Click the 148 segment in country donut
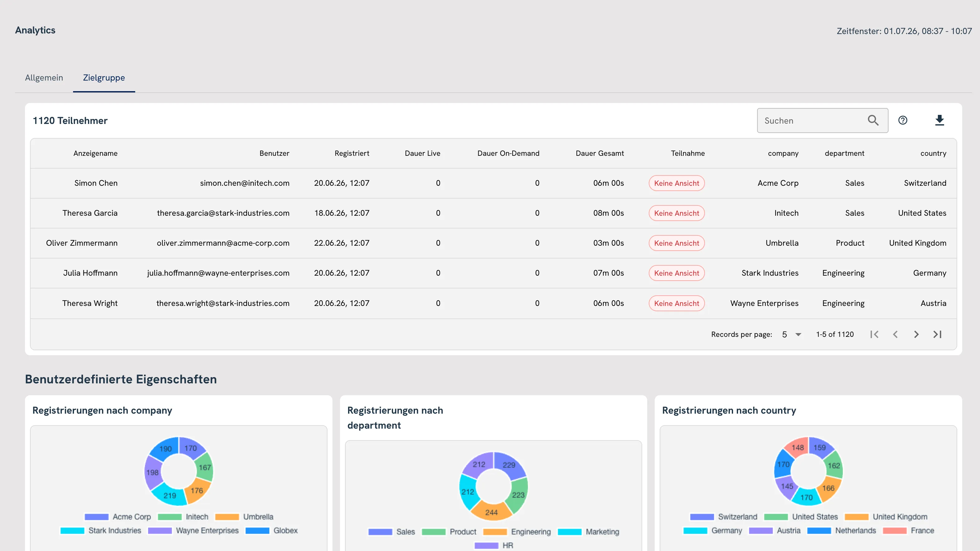 (797, 447)
